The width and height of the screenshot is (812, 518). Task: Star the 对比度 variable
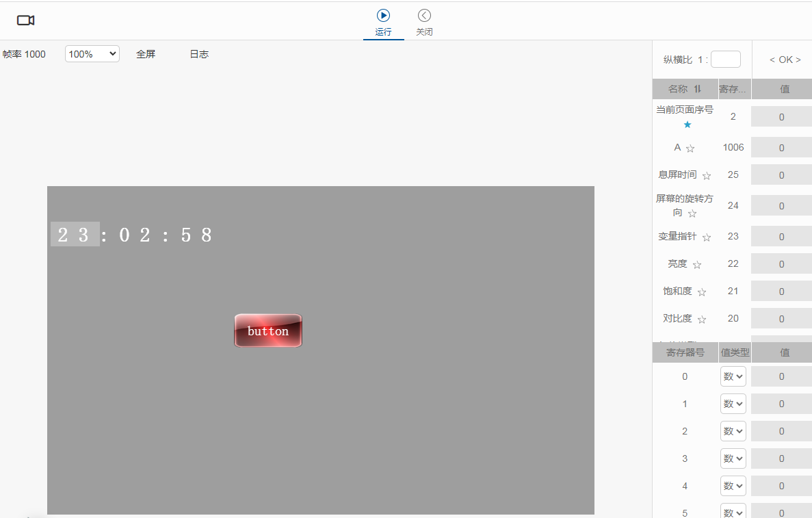click(702, 320)
